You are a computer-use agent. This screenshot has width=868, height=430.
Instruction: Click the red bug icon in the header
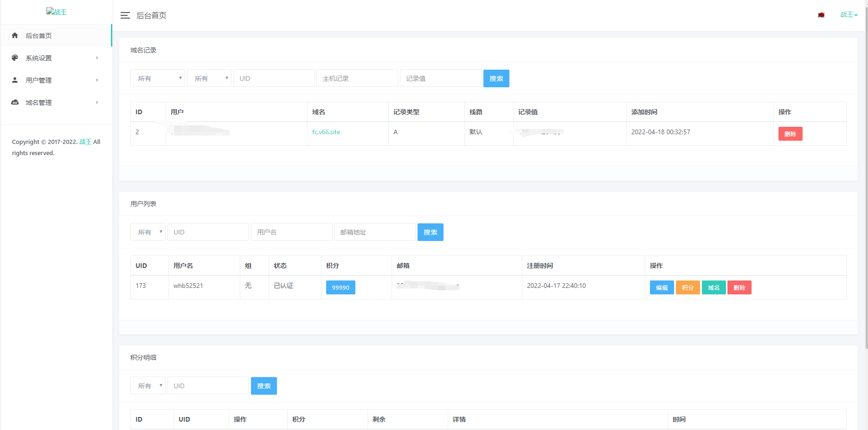pyautogui.click(x=821, y=15)
